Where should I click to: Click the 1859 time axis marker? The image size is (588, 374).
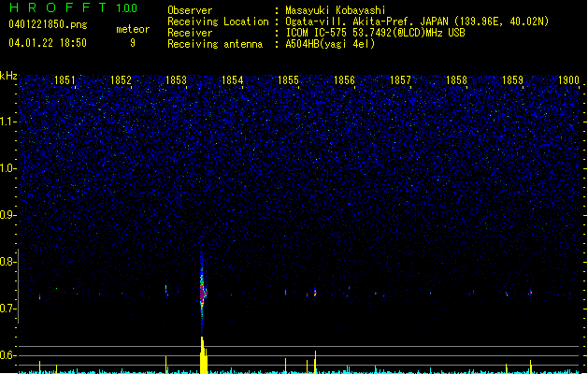tap(512, 80)
